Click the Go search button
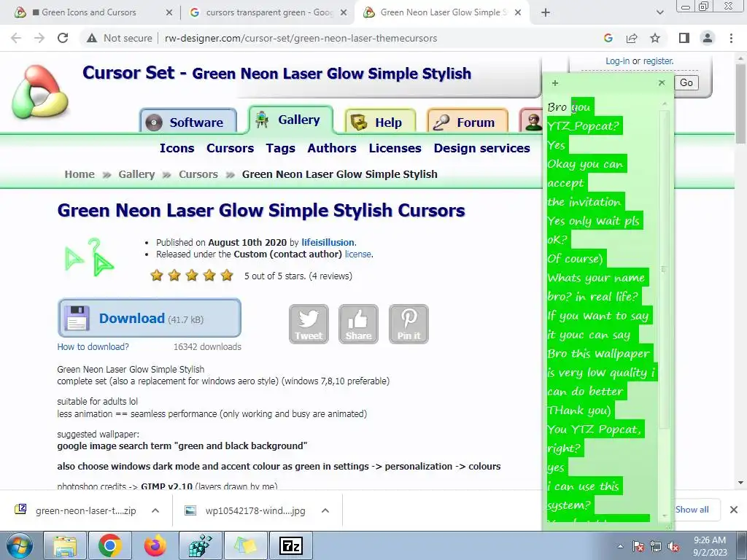The height and width of the screenshot is (560, 747). click(x=686, y=83)
